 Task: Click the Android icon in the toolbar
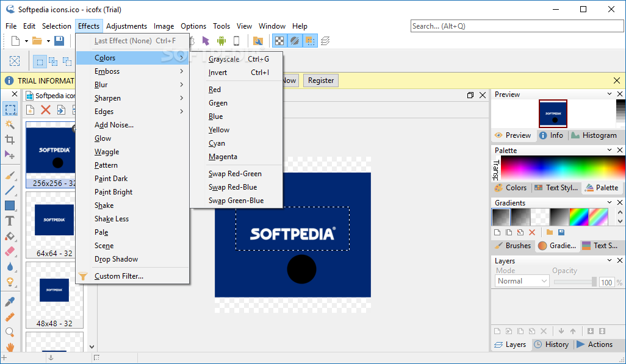point(221,41)
